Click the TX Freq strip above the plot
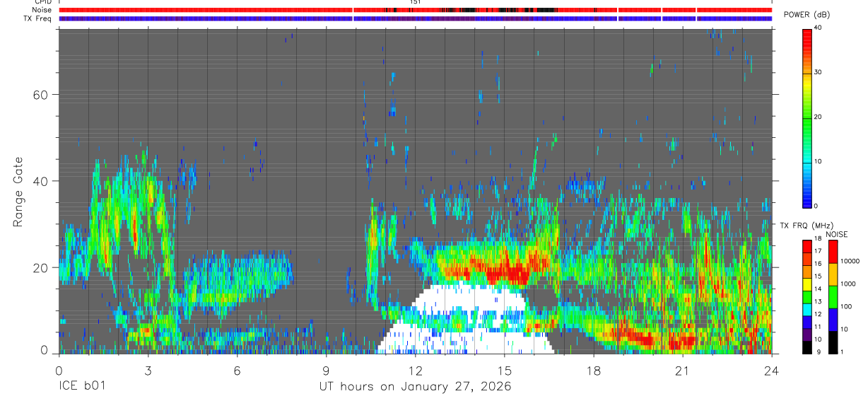This screenshot has height=401, width=868. 416,18
